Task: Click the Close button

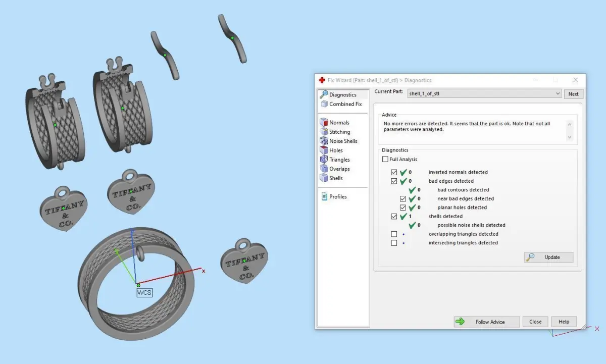Action: coord(535,322)
